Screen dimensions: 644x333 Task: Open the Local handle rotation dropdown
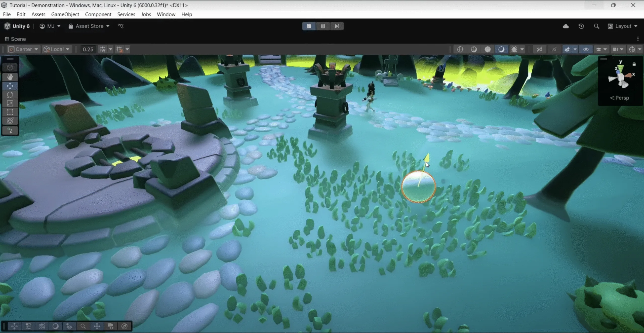click(x=57, y=49)
